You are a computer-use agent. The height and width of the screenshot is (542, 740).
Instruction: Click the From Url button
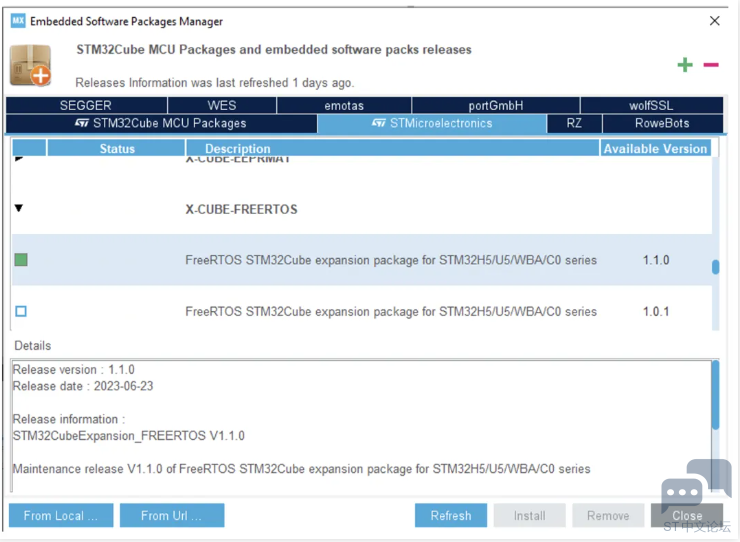pos(172,516)
